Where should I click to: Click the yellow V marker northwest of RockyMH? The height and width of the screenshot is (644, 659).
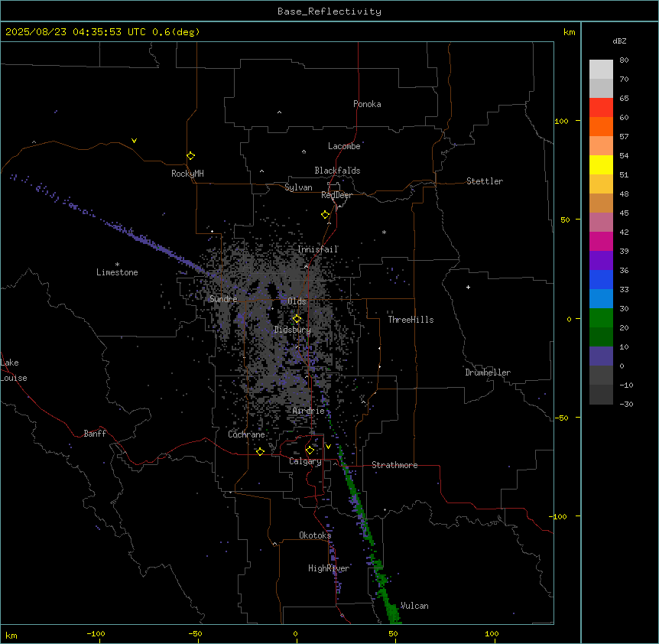134,141
